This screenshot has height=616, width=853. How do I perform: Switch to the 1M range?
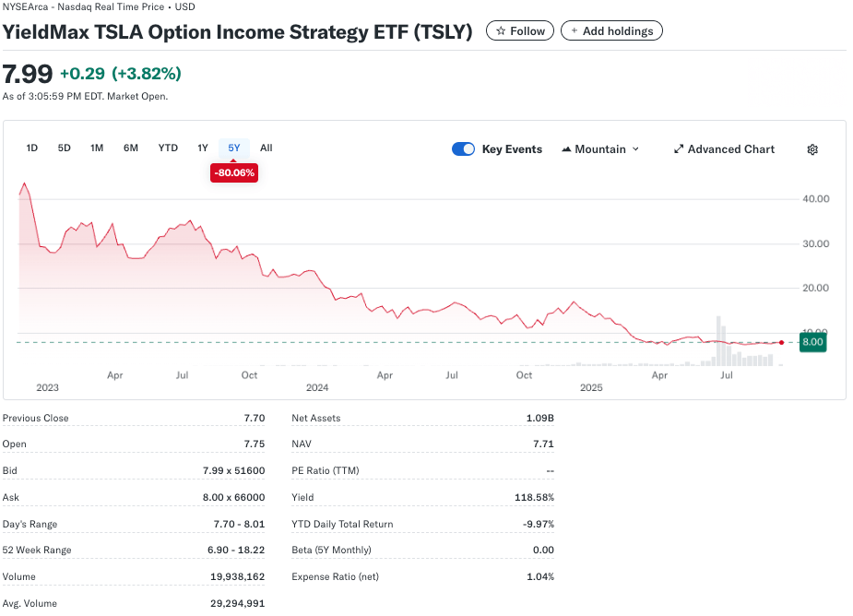(97, 148)
